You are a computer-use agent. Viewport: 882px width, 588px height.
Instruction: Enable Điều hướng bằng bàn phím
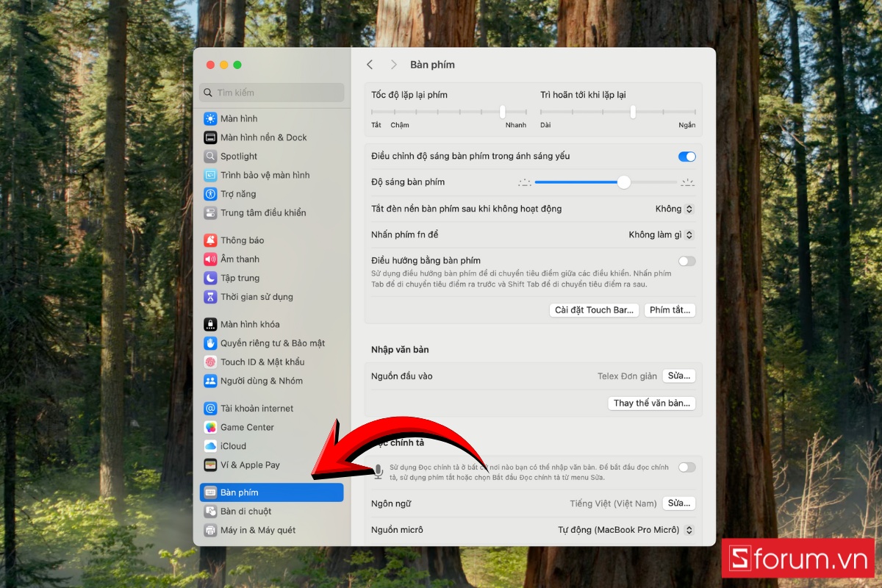[x=686, y=261]
